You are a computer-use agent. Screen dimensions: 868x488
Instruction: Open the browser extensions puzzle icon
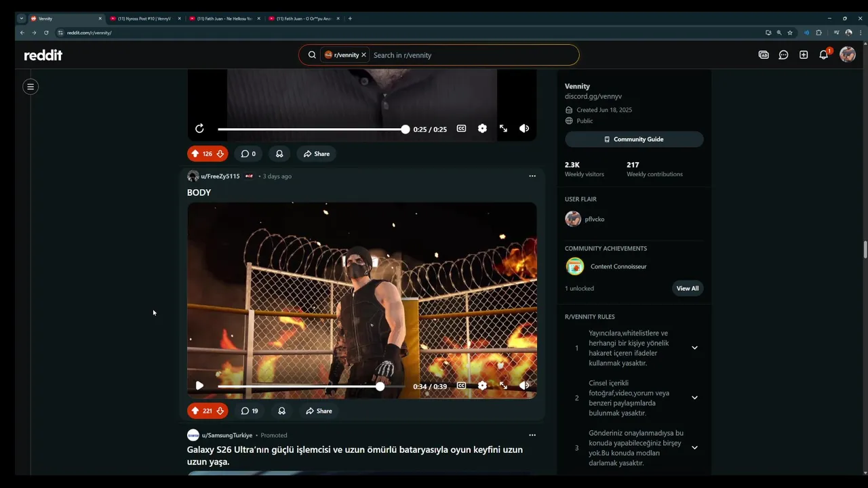pos(818,33)
